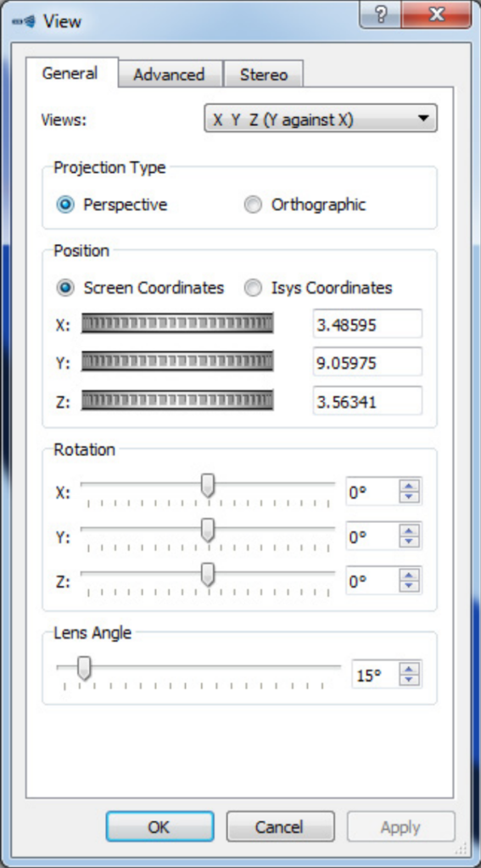
Task: Click the Lens Angle slider handle
Action: pyautogui.click(x=84, y=668)
